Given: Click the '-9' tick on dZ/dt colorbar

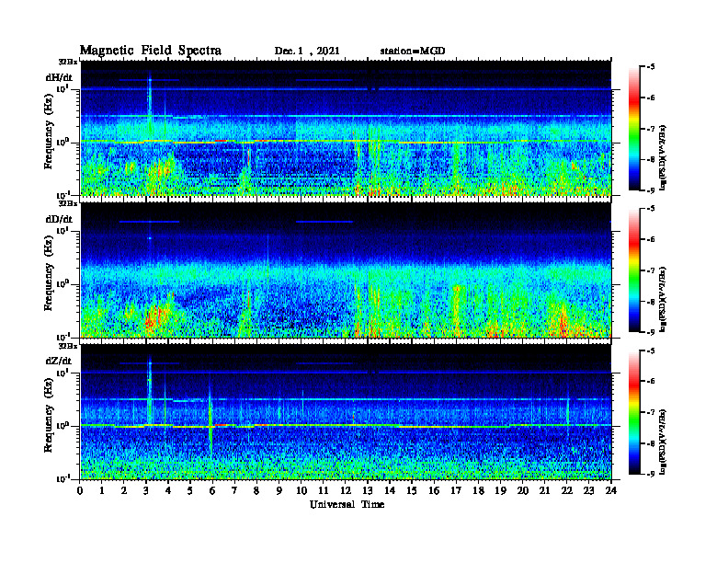Looking at the screenshot, I should pyautogui.click(x=650, y=474).
